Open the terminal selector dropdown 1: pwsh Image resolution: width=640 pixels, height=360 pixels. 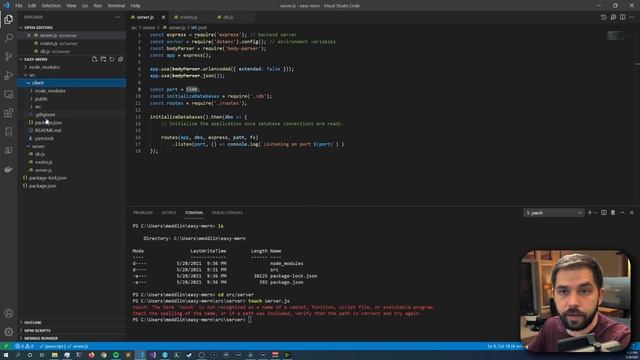click(553, 213)
